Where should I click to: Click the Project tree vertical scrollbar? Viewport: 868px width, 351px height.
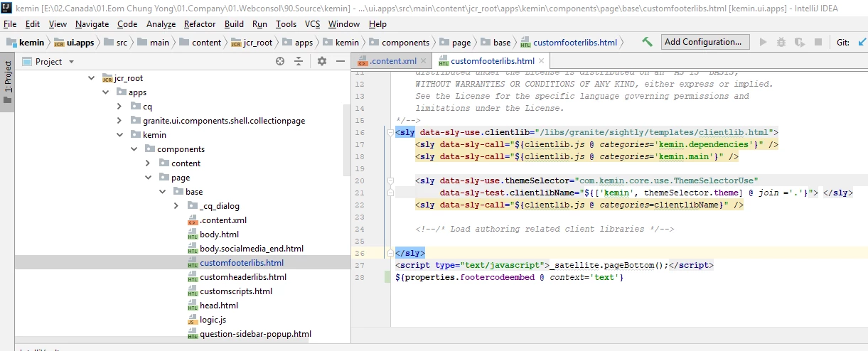347,139
